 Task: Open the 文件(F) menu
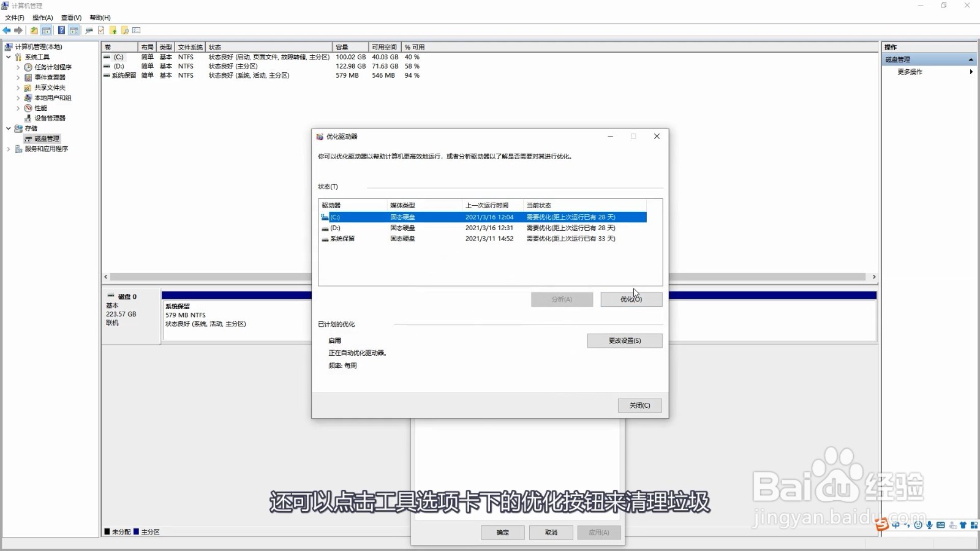tap(15, 18)
